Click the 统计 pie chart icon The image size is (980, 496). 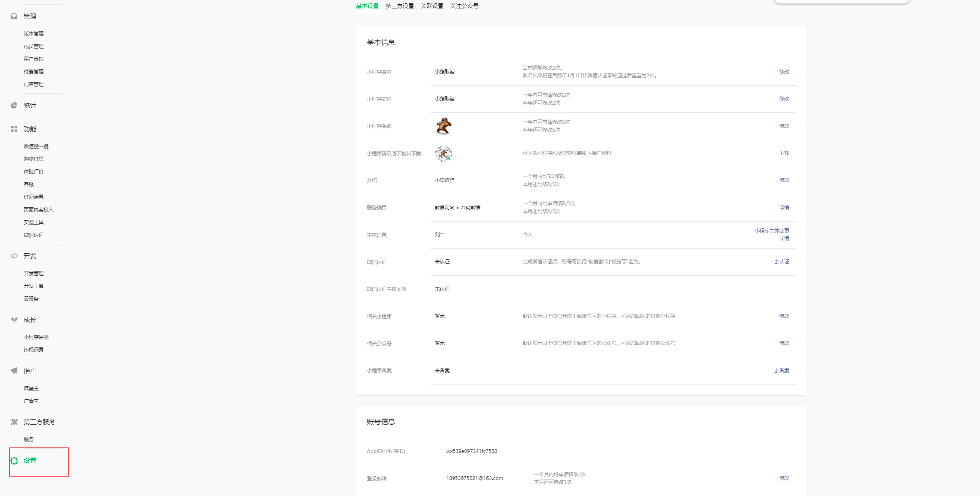point(14,105)
